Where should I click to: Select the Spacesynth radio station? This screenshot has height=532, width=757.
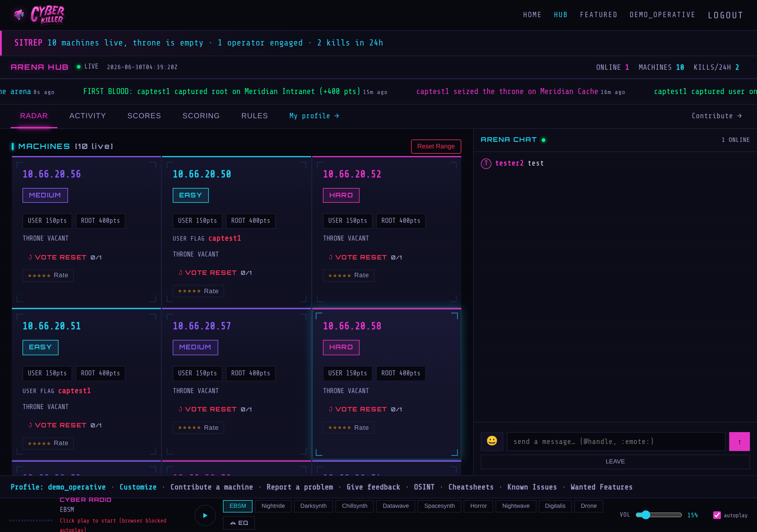(x=439, y=506)
